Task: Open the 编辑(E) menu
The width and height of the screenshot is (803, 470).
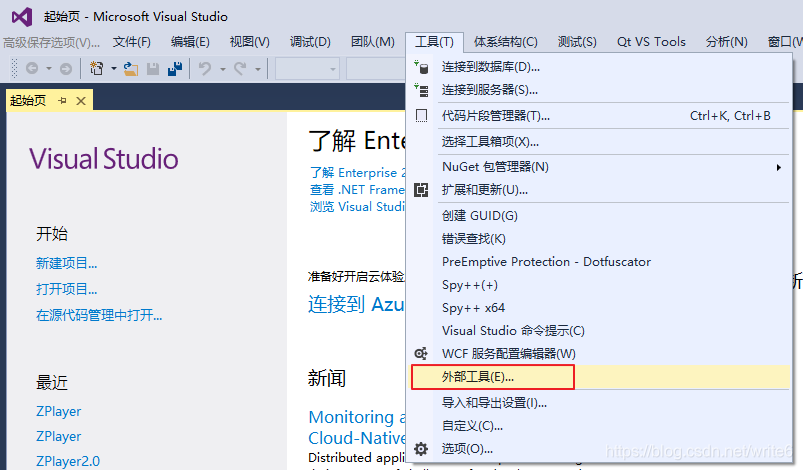Action: 190,41
